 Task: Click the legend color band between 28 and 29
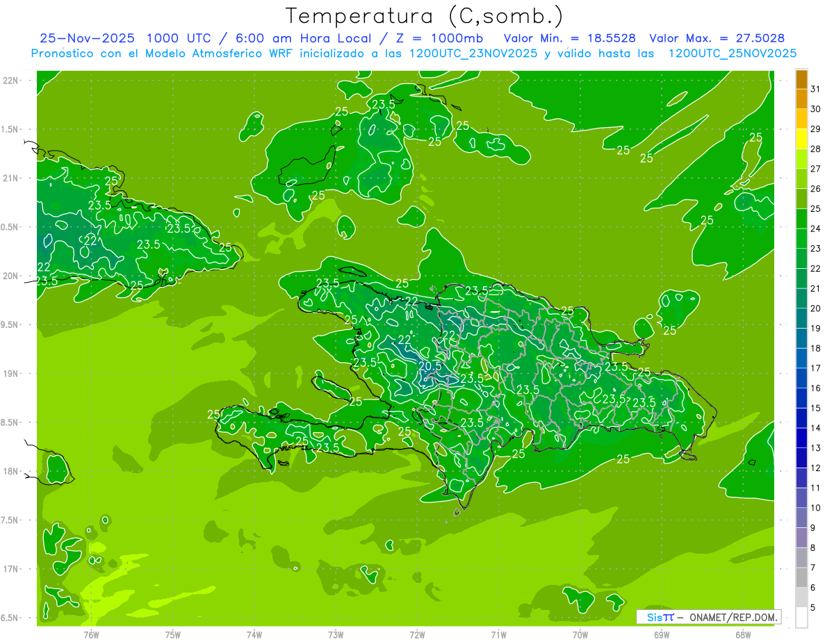coord(801,139)
